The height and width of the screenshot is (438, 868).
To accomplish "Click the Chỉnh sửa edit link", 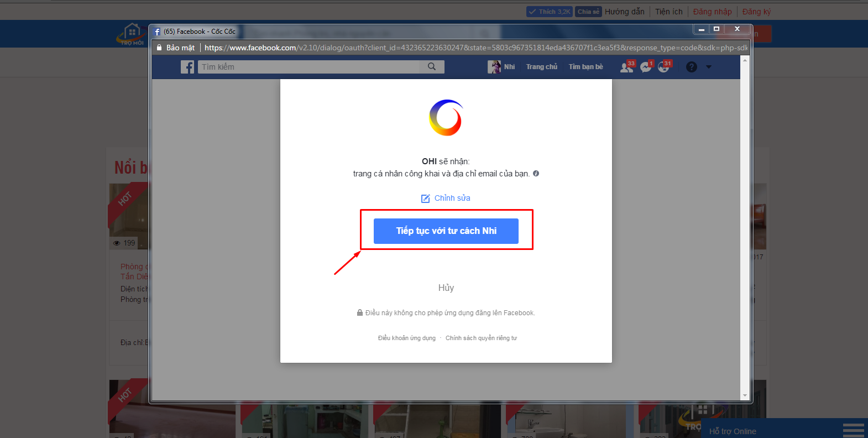I will click(452, 198).
